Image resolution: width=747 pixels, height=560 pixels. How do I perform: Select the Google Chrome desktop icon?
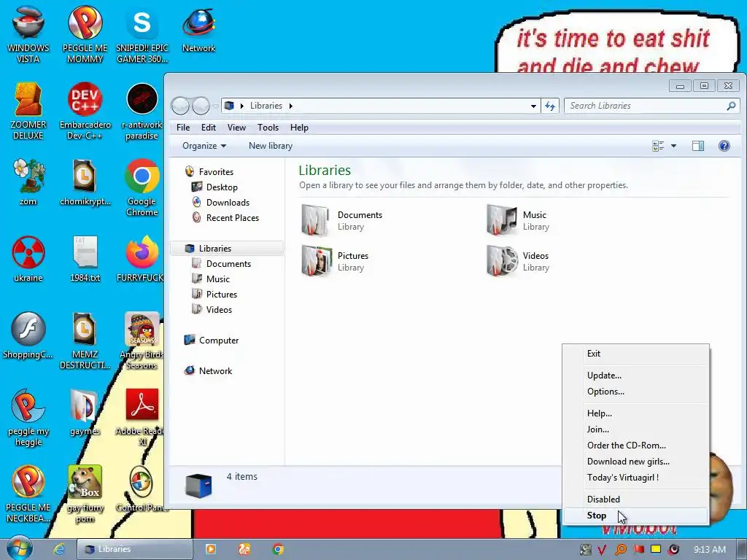coord(142,187)
